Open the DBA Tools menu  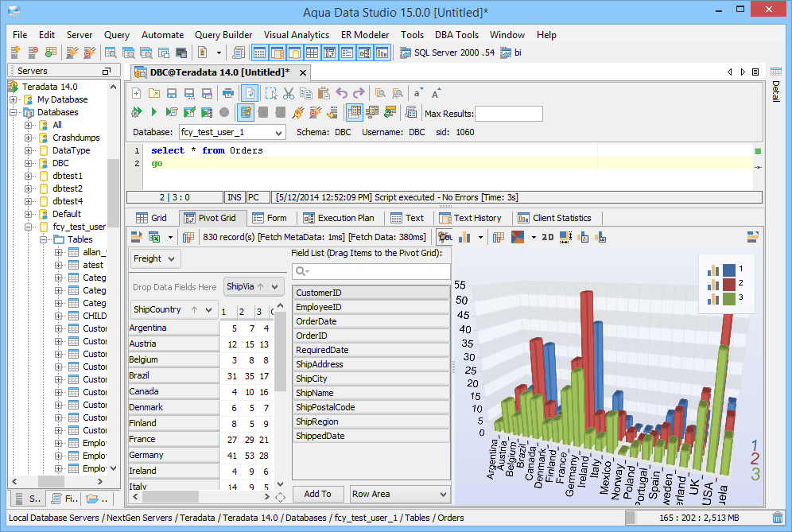pos(456,35)
